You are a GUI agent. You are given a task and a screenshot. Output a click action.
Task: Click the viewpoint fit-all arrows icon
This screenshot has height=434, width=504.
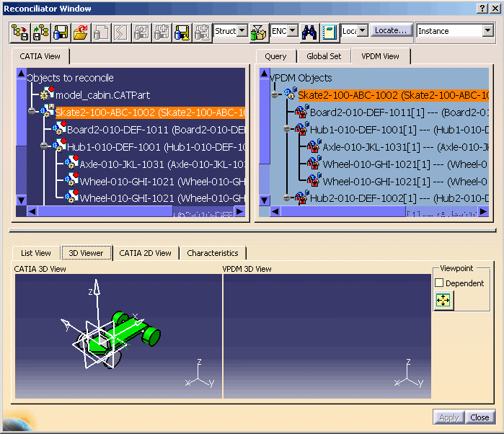pos(443,301)
